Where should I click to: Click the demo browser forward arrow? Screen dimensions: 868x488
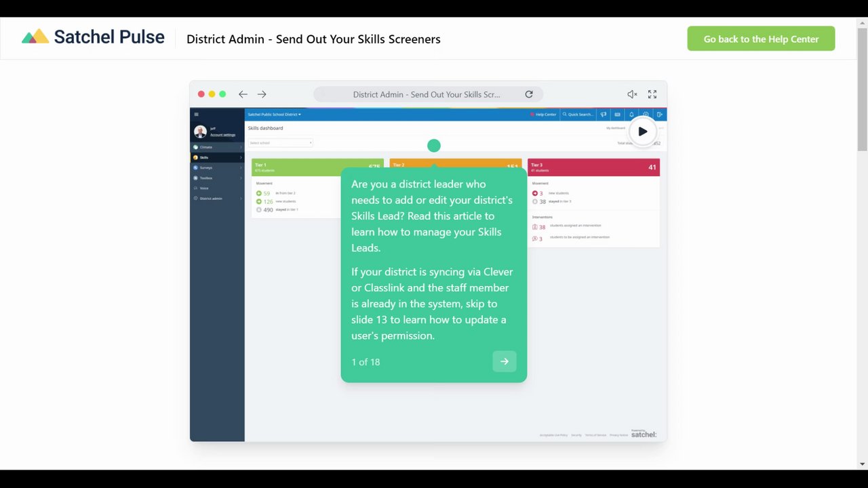(x=262, y=94)
